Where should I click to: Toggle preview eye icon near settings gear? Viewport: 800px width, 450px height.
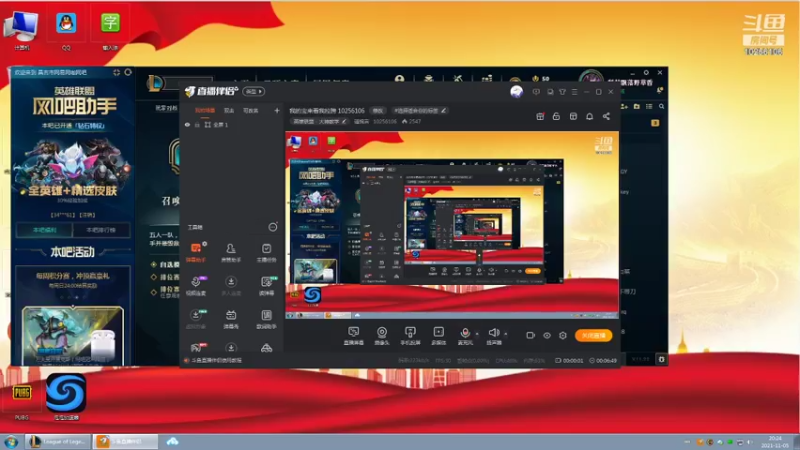[547, 335]
